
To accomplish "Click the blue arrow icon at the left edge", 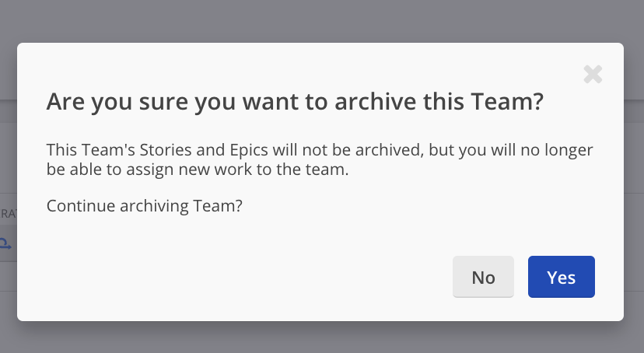I will pos(5,244).
